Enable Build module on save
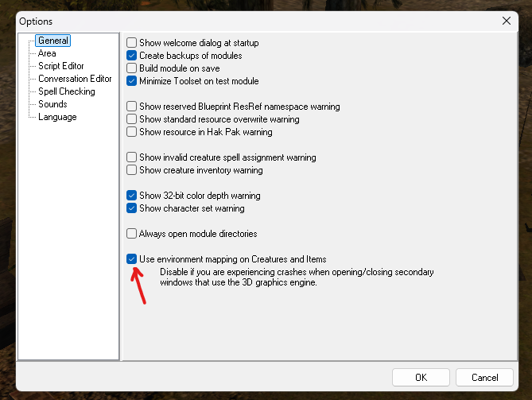Image resolution: width=532 pixels, height=400 pixels. [x=132, y=68]
